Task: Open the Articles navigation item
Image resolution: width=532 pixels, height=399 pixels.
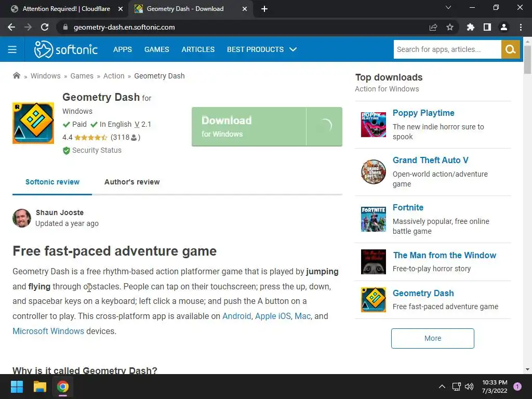Action: point(198,49)
